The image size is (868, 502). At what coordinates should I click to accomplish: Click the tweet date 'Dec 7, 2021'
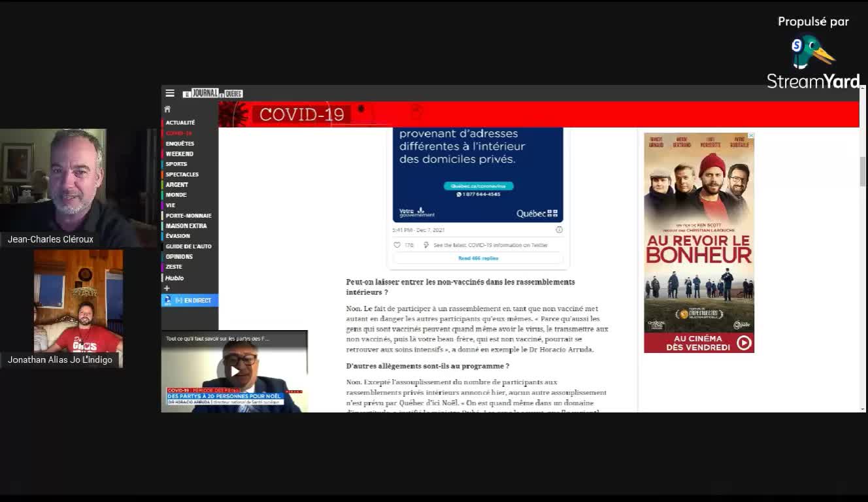[x=430, y=230]
